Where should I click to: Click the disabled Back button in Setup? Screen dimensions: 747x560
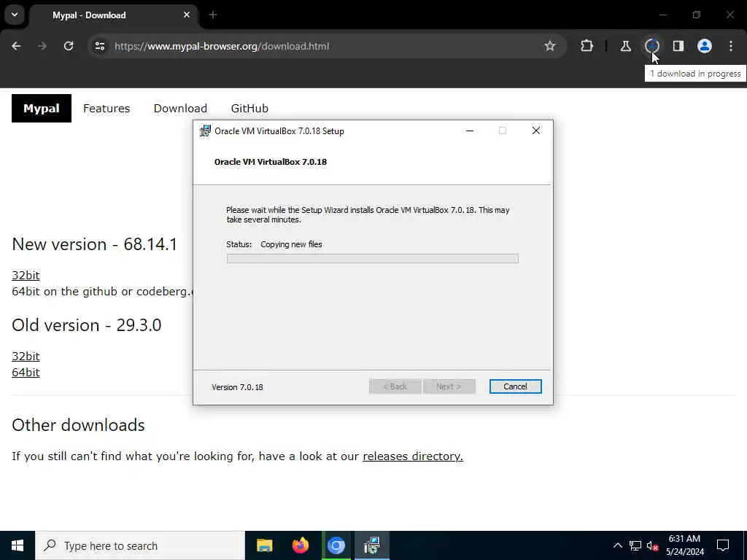coord(395,386)
